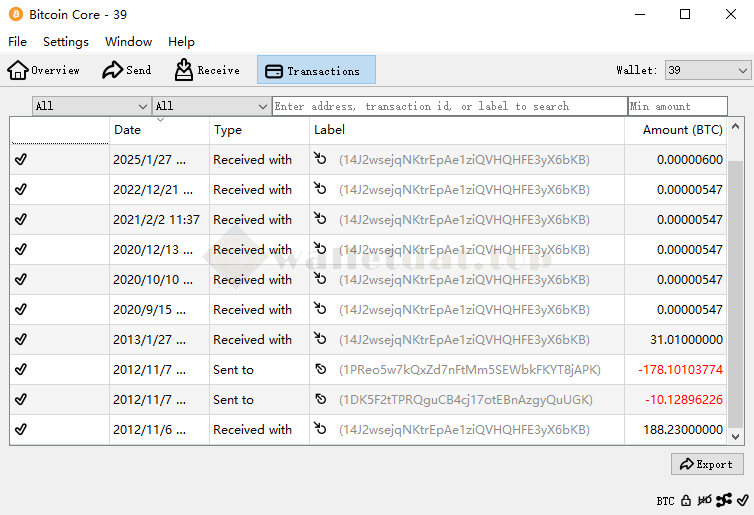Click the wallet encryption lock icon
The width and height of the screenshot is (754, 515).
[x=687, y=500]
